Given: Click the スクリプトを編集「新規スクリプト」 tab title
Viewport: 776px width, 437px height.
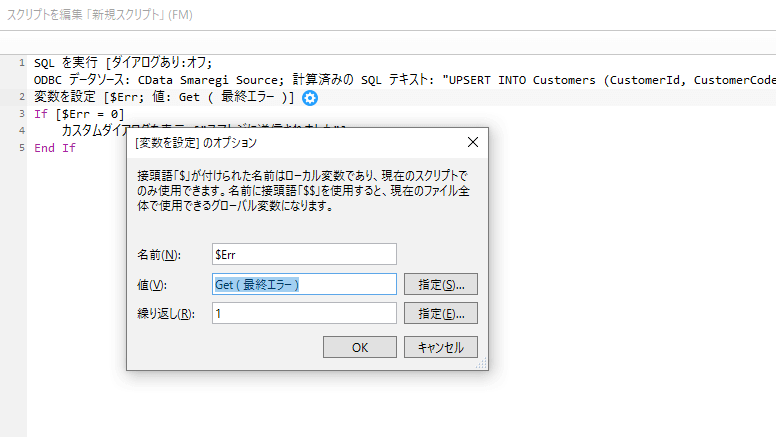Looking at the screenshot, I should pyautogui.click(x=110, y=15).
